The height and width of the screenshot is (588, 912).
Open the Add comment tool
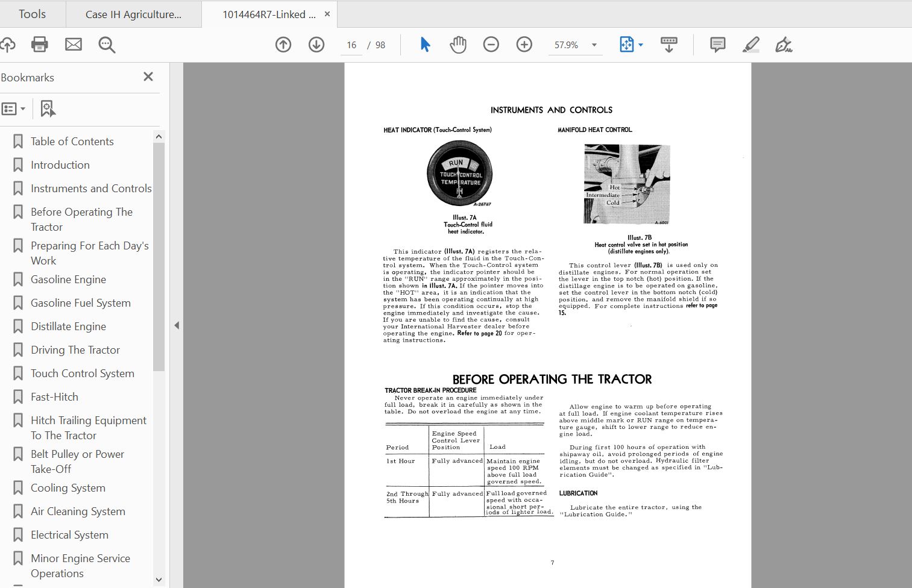tap(717, 44)
